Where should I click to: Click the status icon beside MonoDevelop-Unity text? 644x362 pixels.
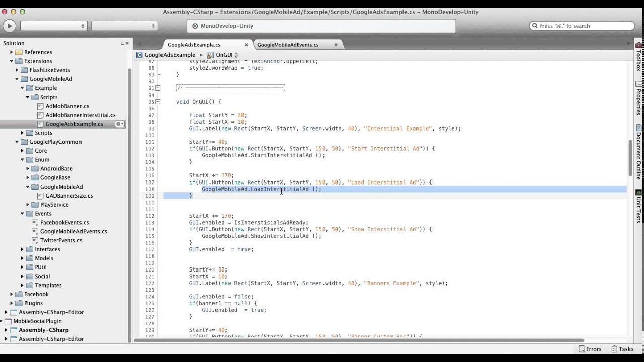tap(195, 26)
